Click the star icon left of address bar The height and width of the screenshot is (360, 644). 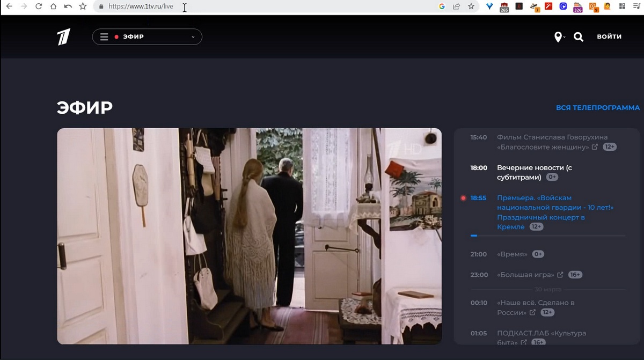pyautogui.click(x=83, y=6)
